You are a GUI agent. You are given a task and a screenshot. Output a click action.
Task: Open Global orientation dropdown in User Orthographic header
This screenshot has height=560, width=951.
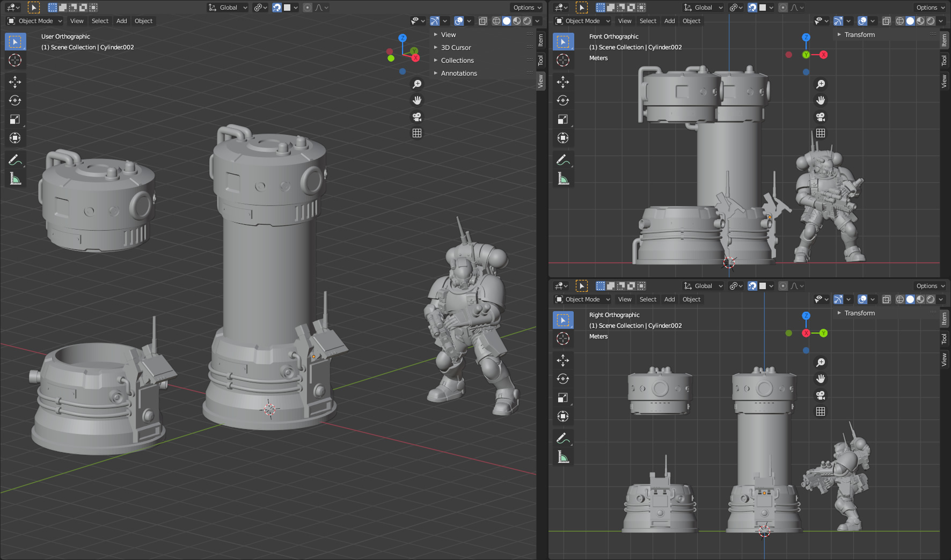click(x=228, y=8)
